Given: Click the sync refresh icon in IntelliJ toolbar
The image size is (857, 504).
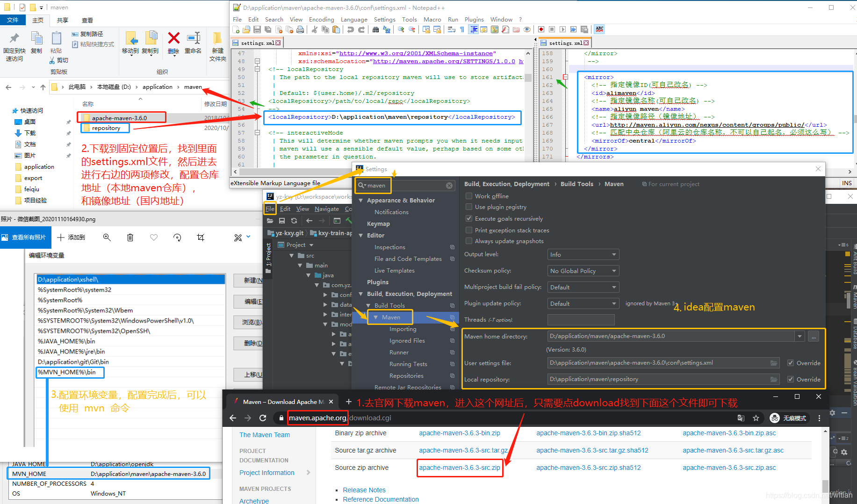Looking at the screenshot, I should [294, 221].
